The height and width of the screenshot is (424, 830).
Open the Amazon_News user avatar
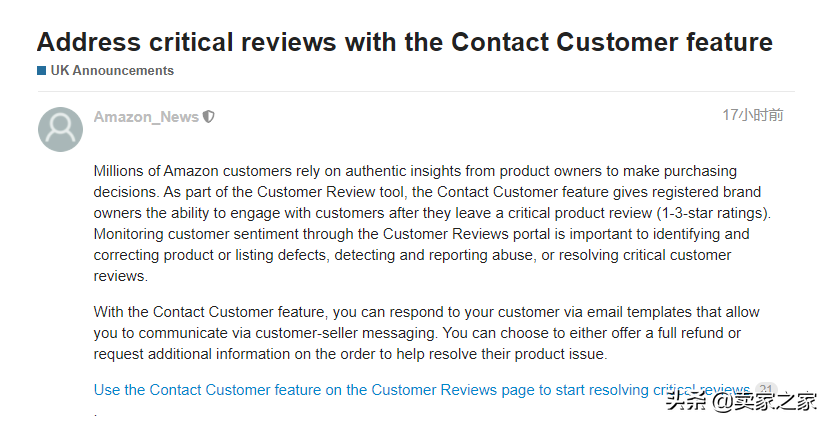[60, 129]
